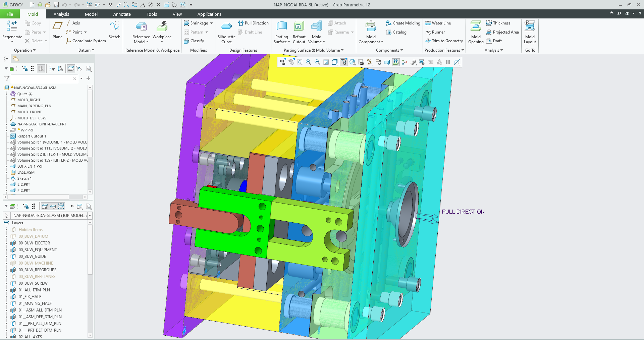Viewport: 644px width, 340px height.
Task: Click the Refpart Cutout icon
Action: (299, 27)
